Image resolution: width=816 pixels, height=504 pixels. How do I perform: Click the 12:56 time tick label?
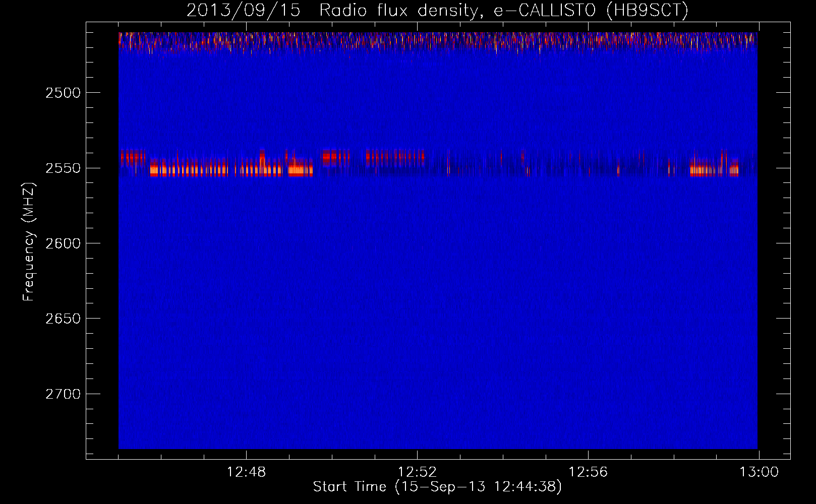(x=588, y=472)
